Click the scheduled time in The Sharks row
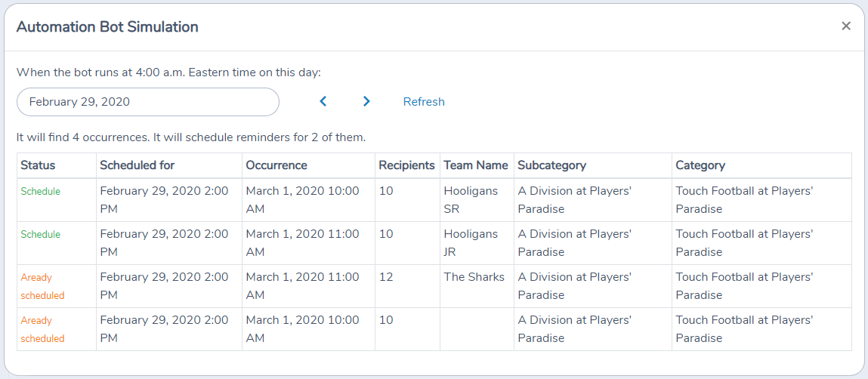Viewport: 868px width, 379px height. point(164,286)
